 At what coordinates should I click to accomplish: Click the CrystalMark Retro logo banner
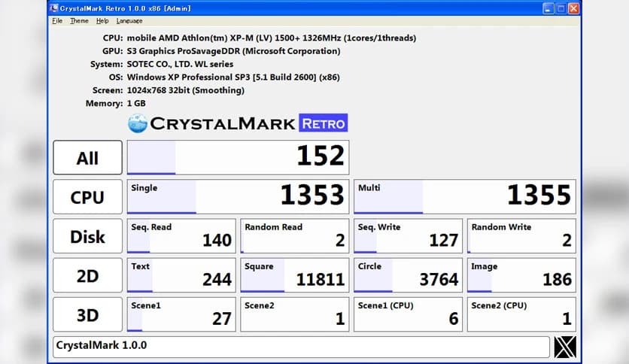[x=238, y=123]
